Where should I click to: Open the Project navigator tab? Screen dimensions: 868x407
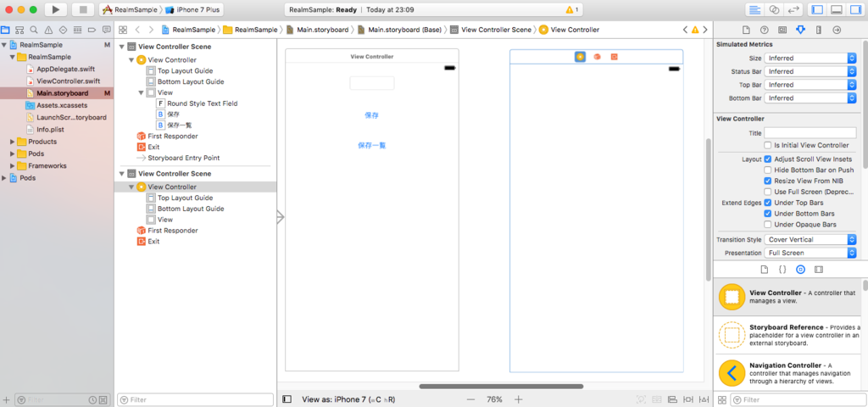(x=6, y=30)
